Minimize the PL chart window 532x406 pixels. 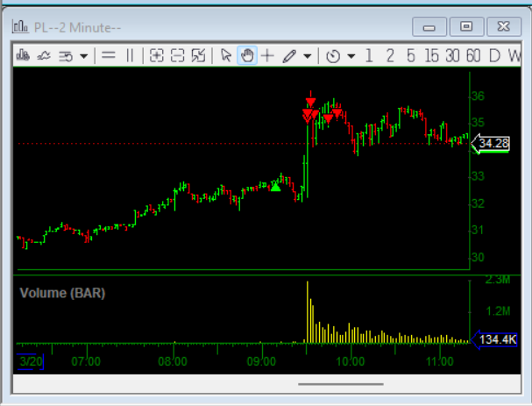429,27
